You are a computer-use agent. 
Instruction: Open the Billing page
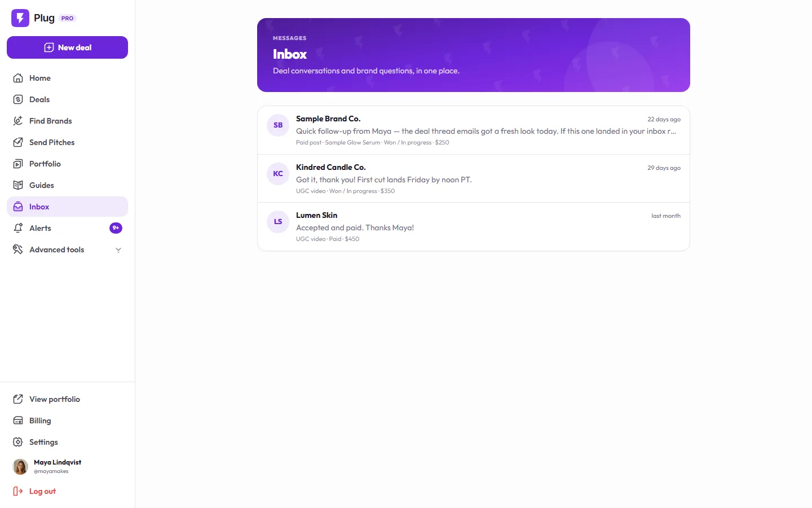point(68,421)
